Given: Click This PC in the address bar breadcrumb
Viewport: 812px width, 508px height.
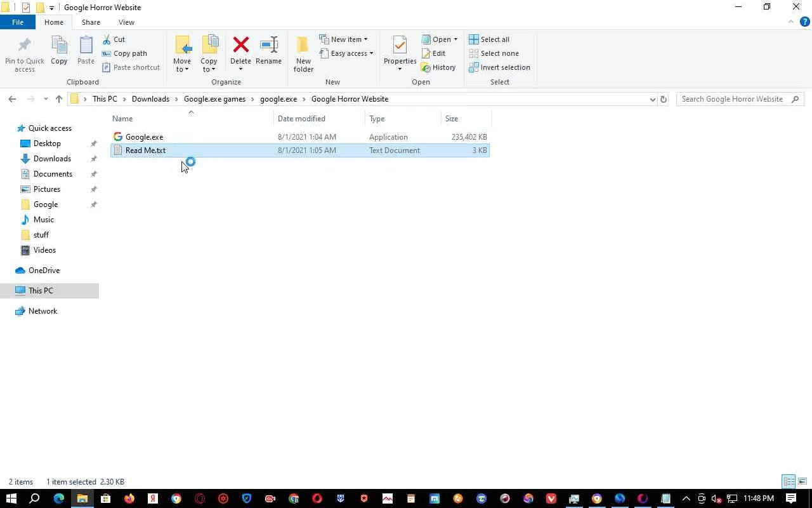Looking at the screenshot, I should tap(105, 99).
